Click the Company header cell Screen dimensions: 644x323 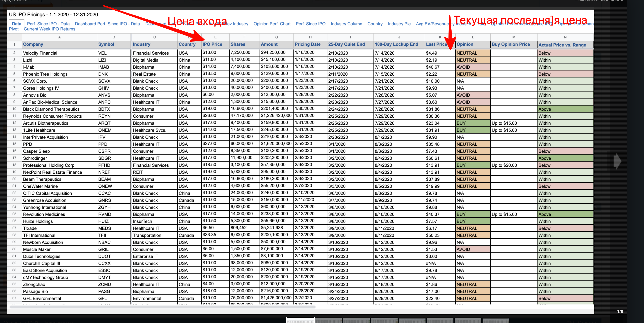pos(60,44)
